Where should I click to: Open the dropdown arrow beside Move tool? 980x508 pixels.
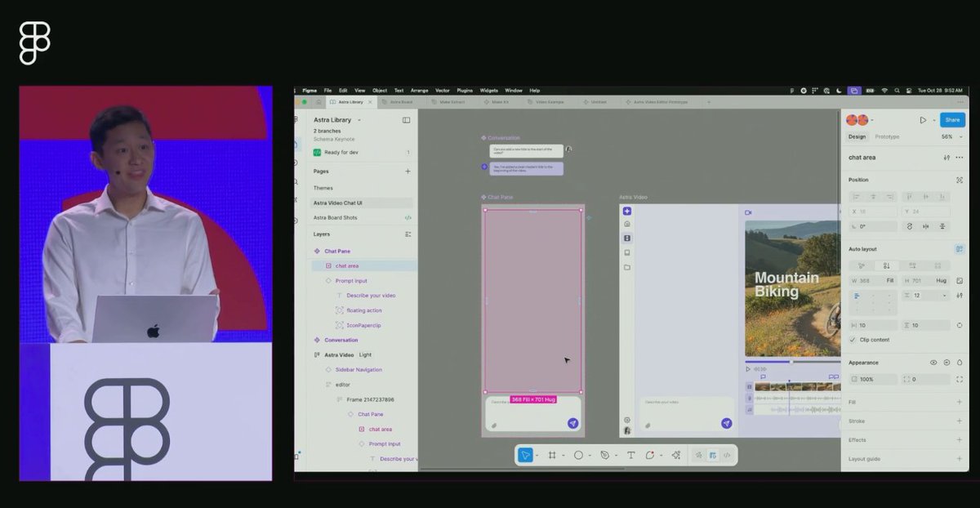pyautogui.click(x=537, y=455)
